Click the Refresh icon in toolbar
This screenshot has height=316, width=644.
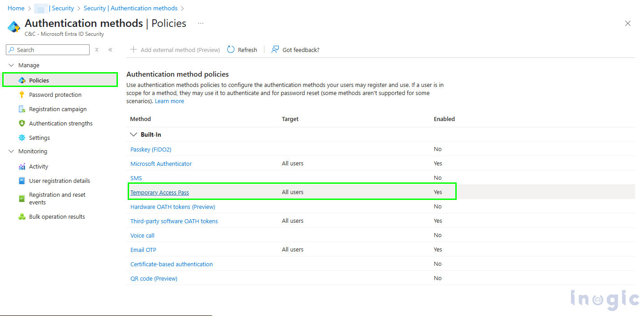(x=231, y=50)
